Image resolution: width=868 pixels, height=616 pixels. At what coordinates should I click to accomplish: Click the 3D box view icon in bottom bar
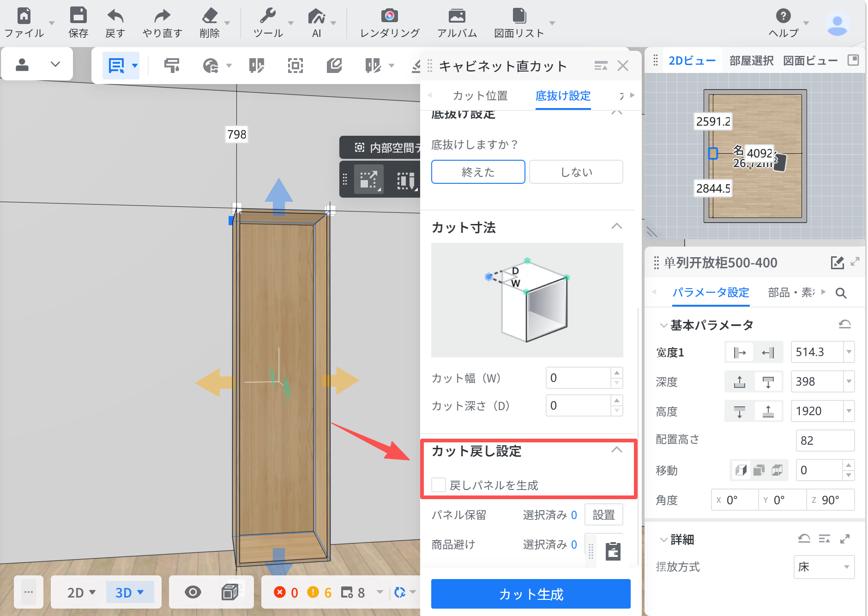point(230,592)
